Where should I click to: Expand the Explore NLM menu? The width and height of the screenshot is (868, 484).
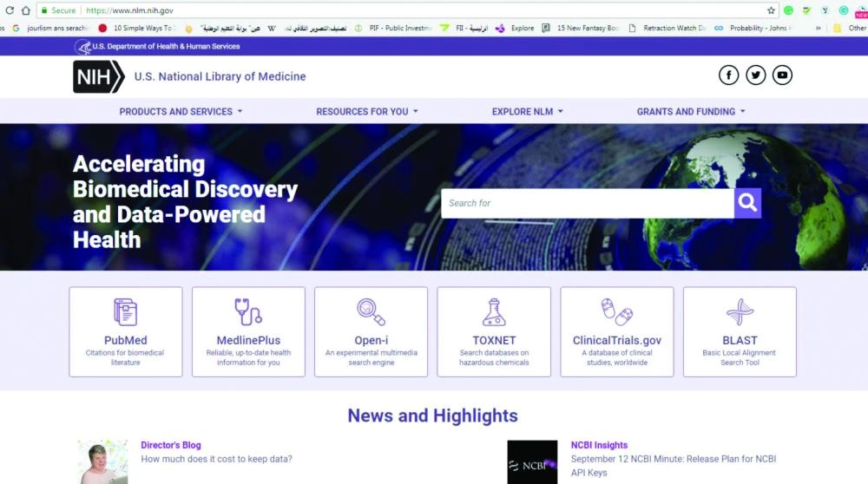tap(527, 111)
